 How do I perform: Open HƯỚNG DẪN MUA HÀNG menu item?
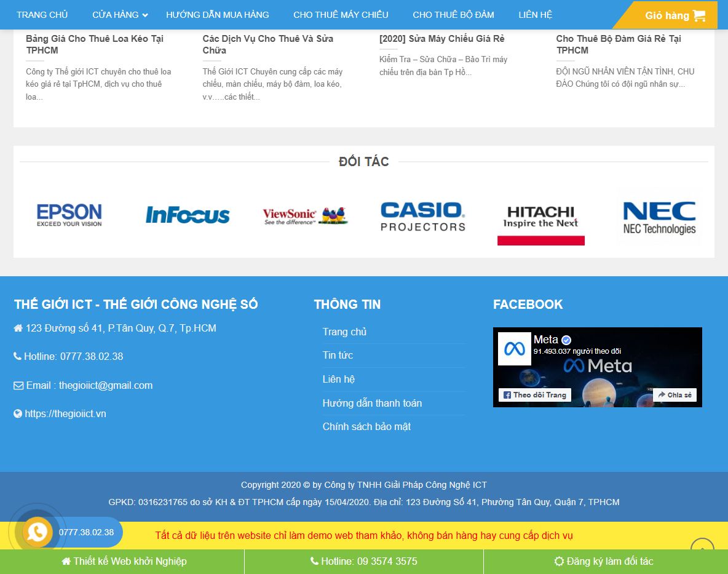coord(217,15)
